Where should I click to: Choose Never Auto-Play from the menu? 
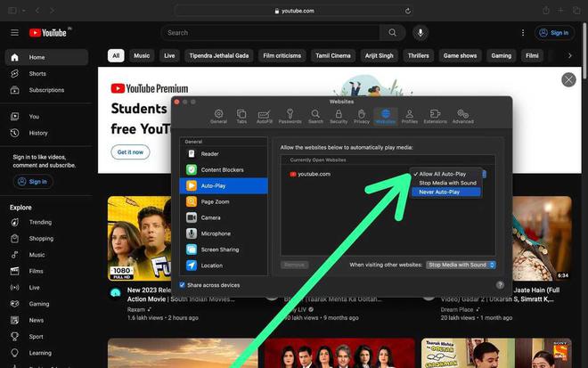tap(445, 192)
